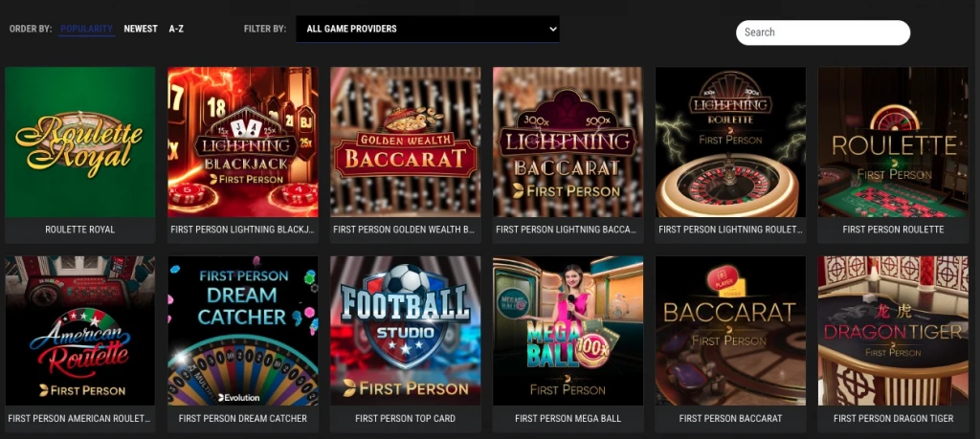980x439 pixels.
Task: Click the First Person Top Card title
Action: click(406, 419)
